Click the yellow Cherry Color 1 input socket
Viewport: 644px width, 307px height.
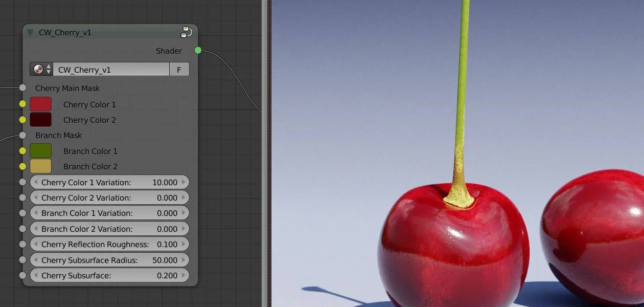(x=23, y=104)
